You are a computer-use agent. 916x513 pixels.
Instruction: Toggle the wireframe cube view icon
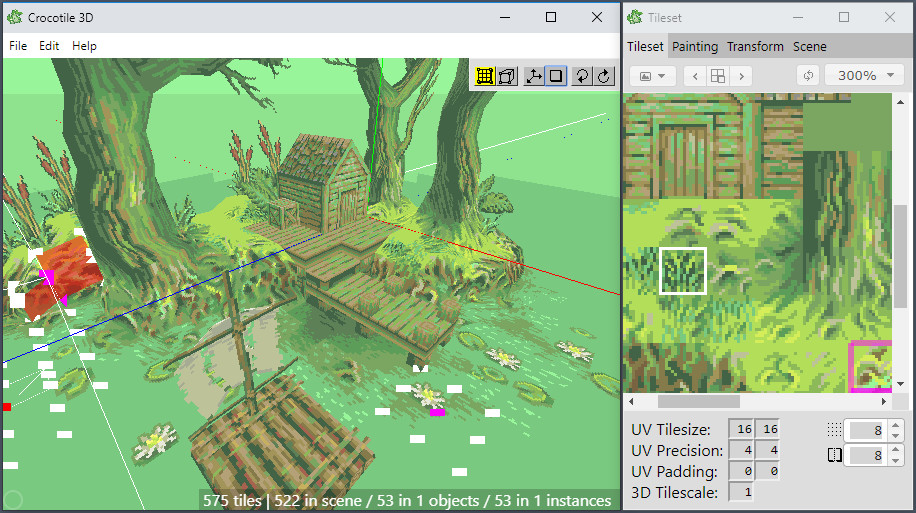[x=507, y=76]
